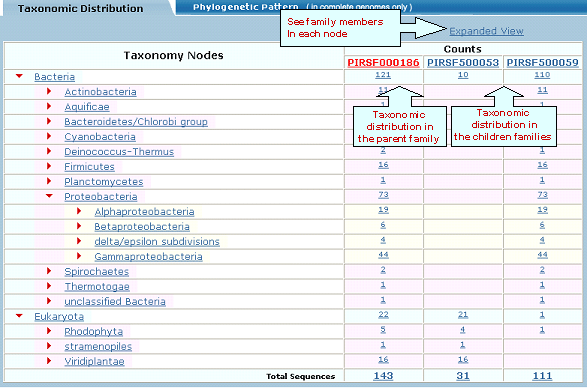Expand the Gammaproteobacteria arrow
The width and height of the screenshot is (588, 389).
point(79,256)
